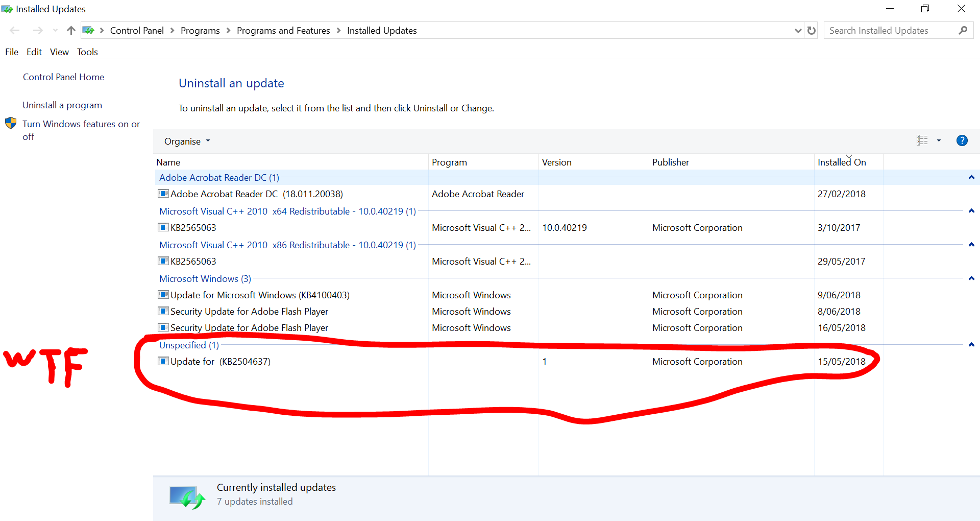Click the Currently installed updates icon
The width and height of the screenshot is (980, 521).
(x=187, y=498)
